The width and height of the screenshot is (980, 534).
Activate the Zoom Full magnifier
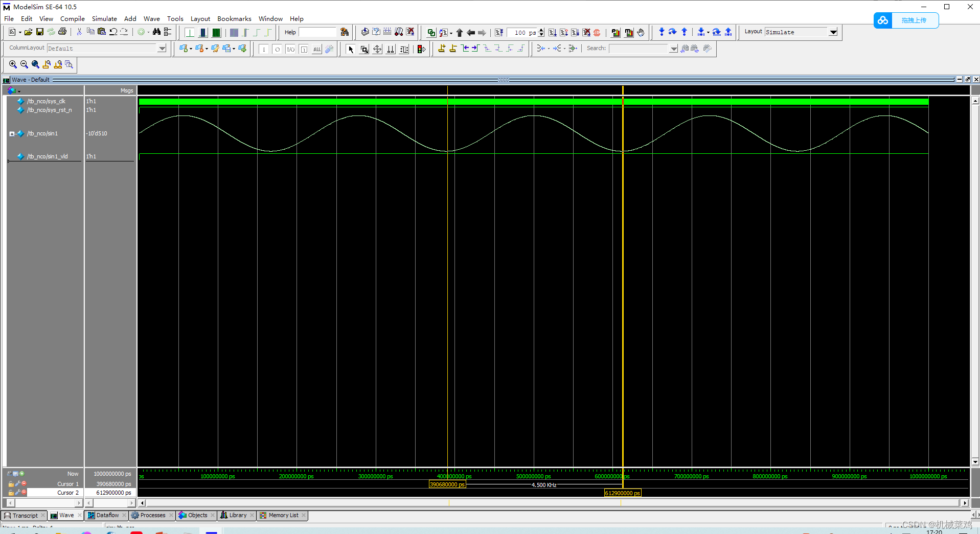[x=35, y=64]
